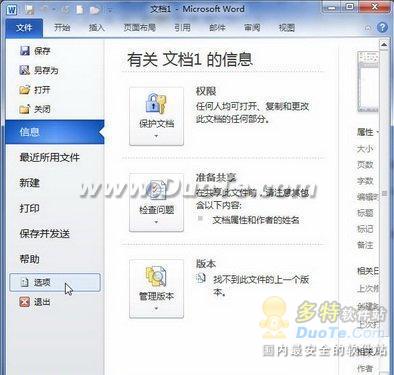Click the 版本 (Versions) heading
The image size is (394, 375).
tap(206, 264)
